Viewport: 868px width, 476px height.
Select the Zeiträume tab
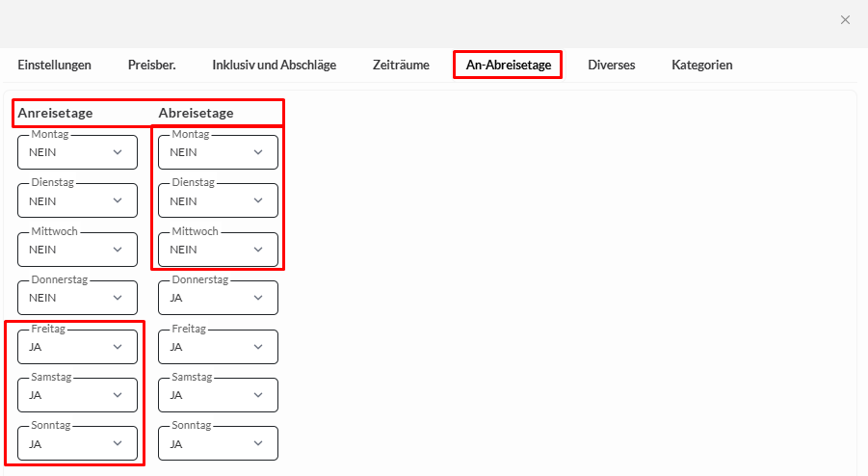[401, 66]
